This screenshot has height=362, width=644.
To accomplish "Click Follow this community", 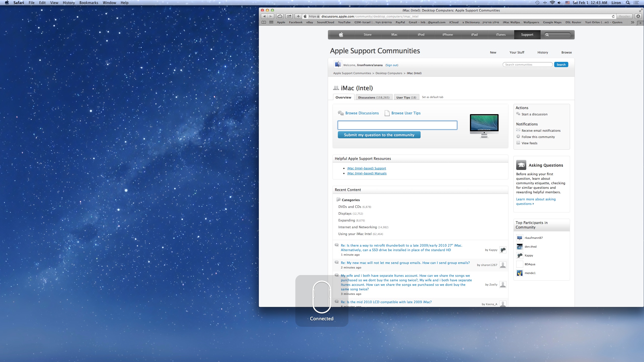I will point(538,137).
